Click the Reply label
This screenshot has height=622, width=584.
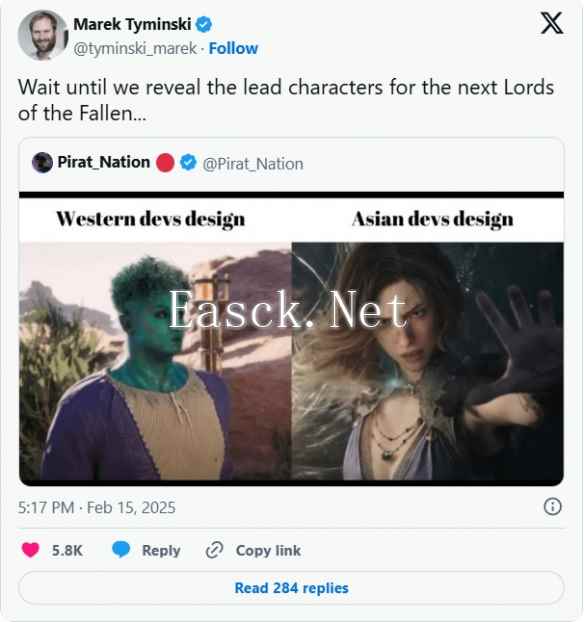click(x=161, y=551)
